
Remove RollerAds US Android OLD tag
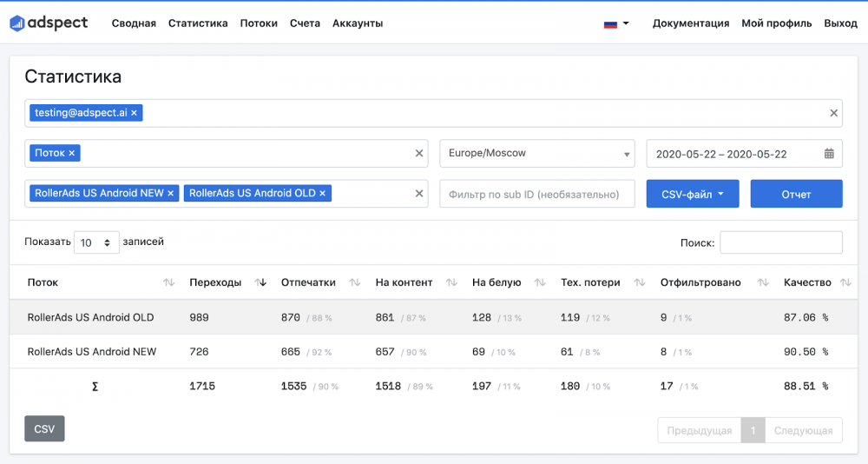(x=322, y=194)
